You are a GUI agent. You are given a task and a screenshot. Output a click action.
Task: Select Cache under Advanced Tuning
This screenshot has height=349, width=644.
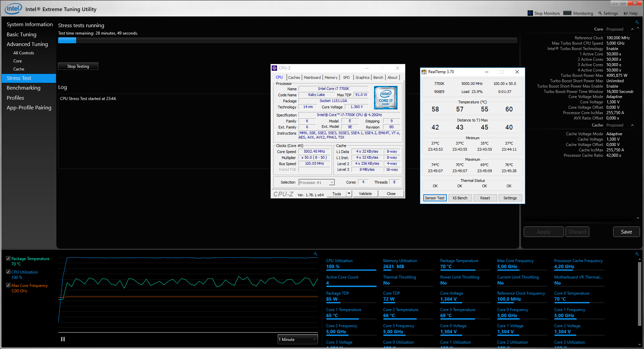tap(19, 69)
